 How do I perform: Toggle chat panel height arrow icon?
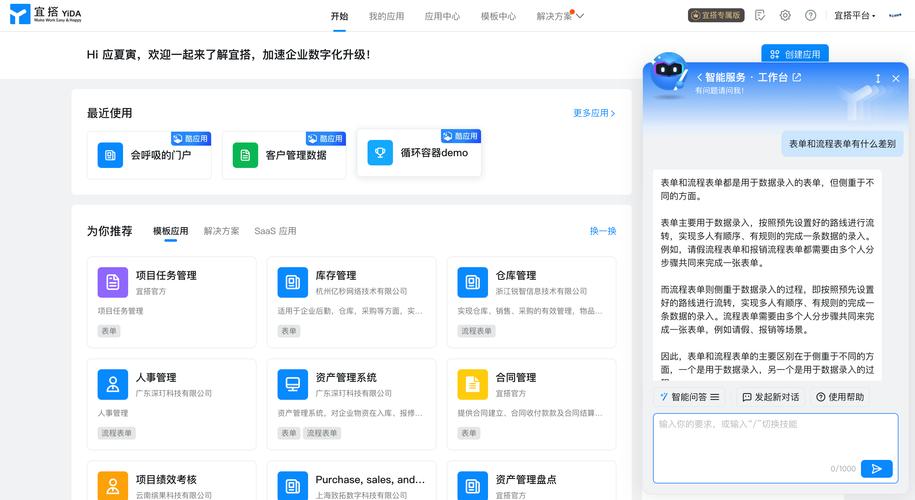point(877,78)
